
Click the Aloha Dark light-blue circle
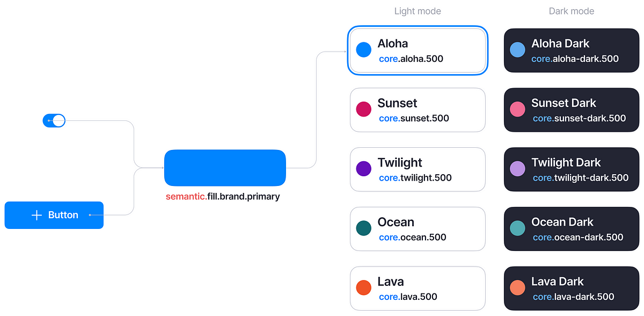point(517,50)
